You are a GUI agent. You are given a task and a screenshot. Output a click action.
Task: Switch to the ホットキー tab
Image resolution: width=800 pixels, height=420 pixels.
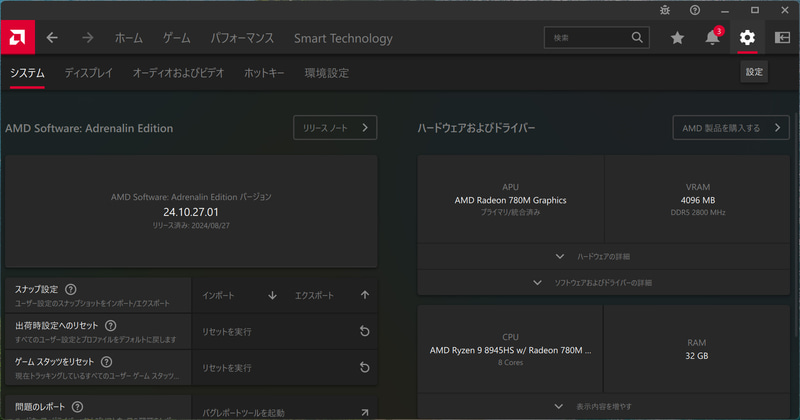click(x=264, y=73)
